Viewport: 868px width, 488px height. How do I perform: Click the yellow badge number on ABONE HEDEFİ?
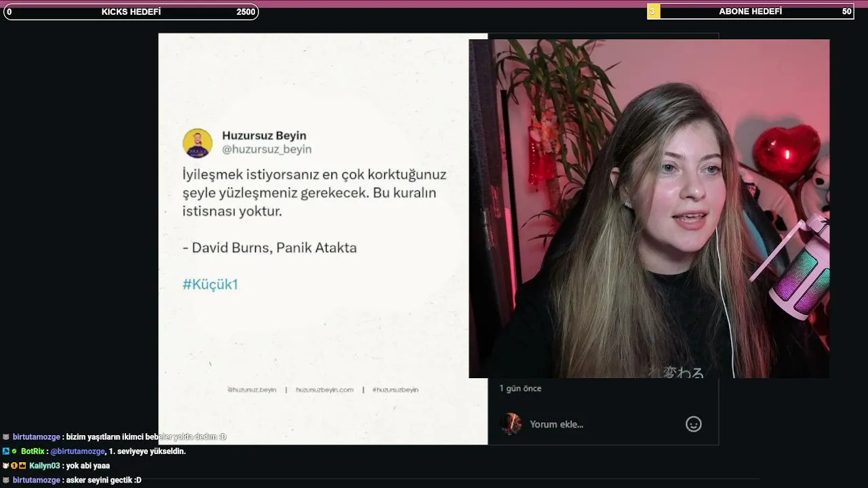click(653, 12)
